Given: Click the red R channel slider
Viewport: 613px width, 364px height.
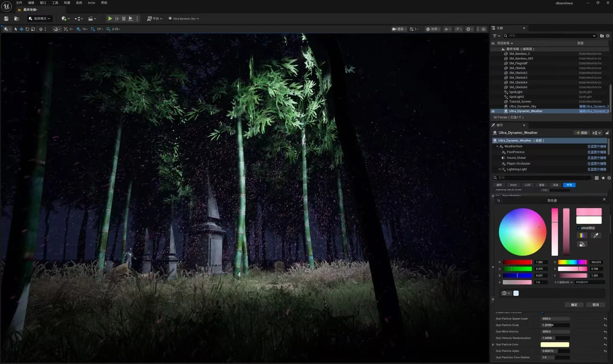Looking at the screenshot, I should point(517,262).
